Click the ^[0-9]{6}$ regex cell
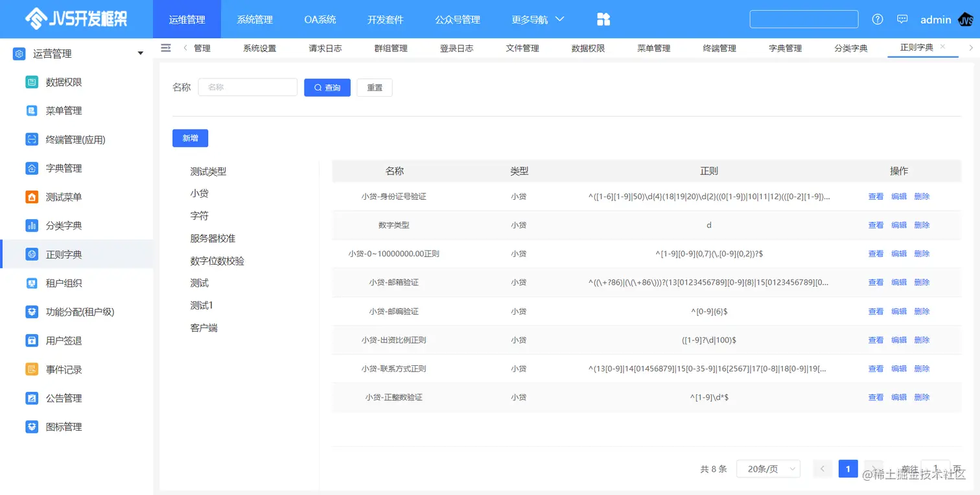The width and height of the screenshot is (980, 495). coord(709,311)
